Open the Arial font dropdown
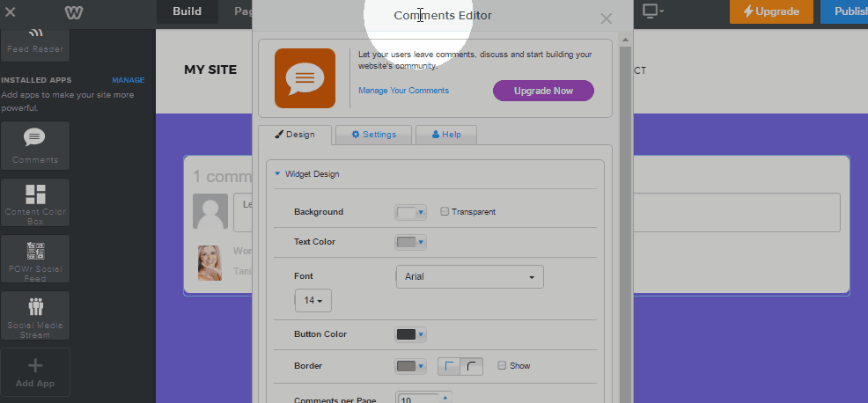Viewport: 868px width, 403px height. 470,277
